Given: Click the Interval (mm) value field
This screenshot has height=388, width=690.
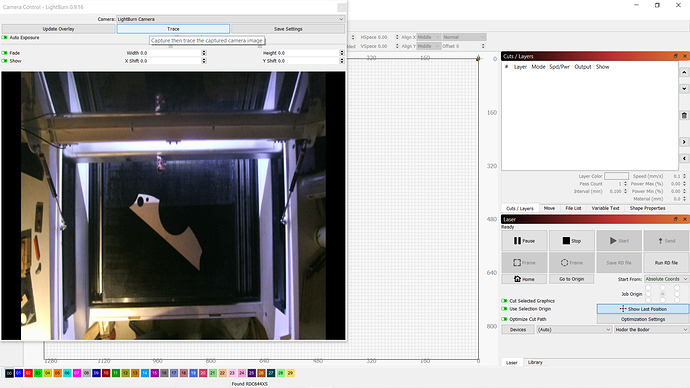Looking at the screenshot, I should pyautogui.click(x=615, y=191).
